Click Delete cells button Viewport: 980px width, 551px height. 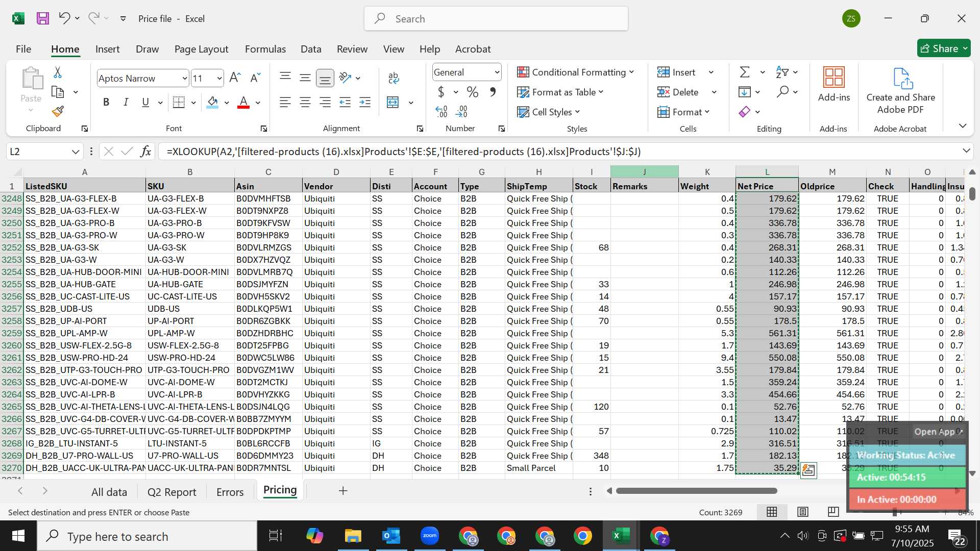678,92
